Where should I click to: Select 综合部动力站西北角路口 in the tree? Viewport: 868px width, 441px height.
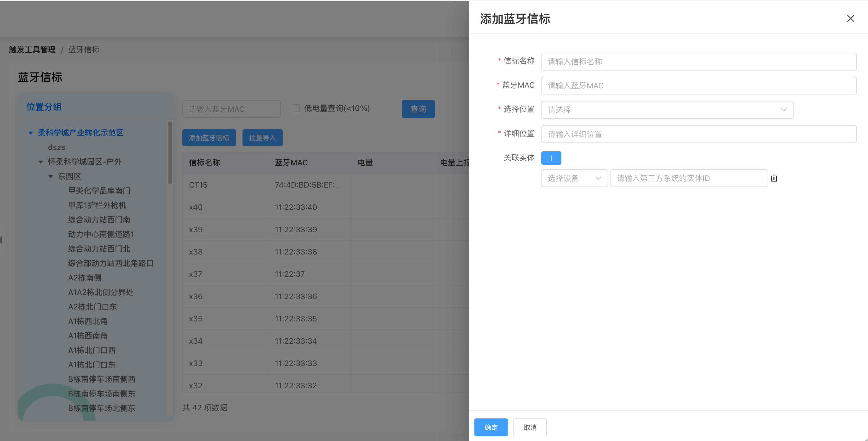click(111, 263)
